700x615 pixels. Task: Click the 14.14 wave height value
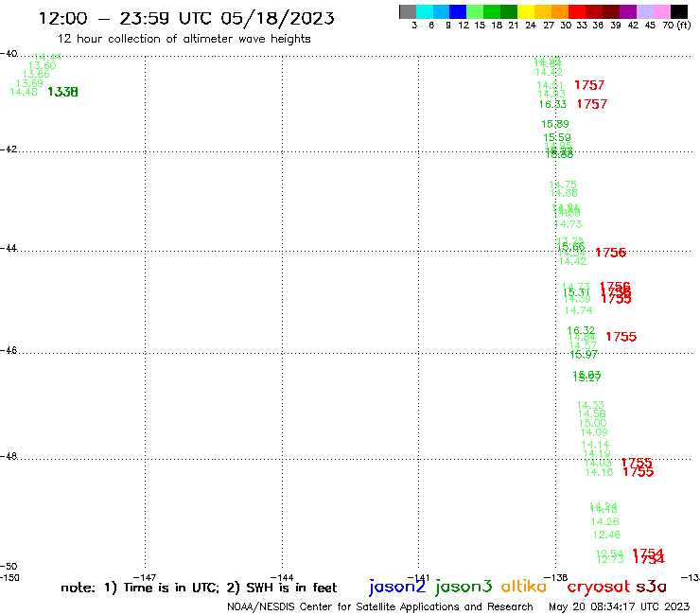click(595, 446)
